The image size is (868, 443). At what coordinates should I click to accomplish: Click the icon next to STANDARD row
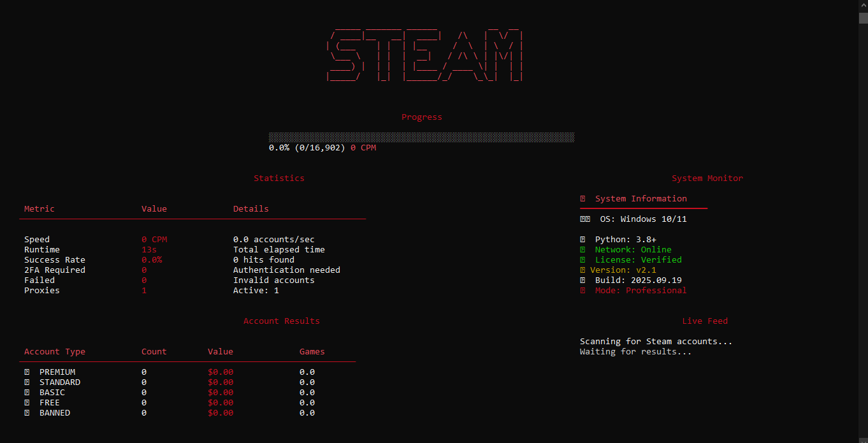(27, 382)
